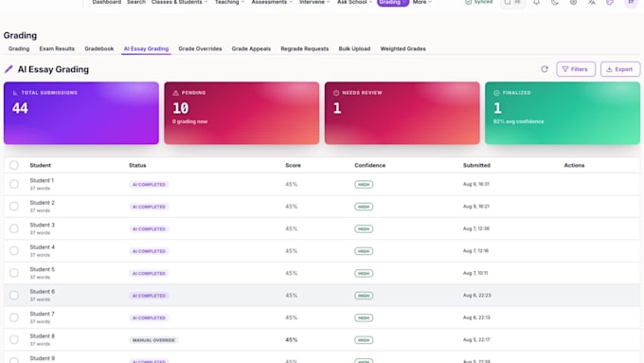Open the Bulk Upload tab
The image size is (644, 363).
click(354, 48)
